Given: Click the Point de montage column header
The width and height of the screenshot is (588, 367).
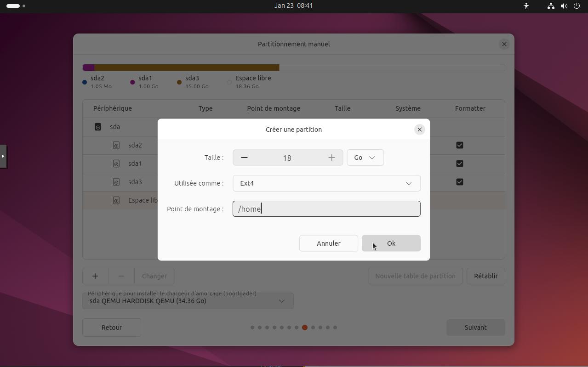Looking at the screenshot, I should point(274,108).
